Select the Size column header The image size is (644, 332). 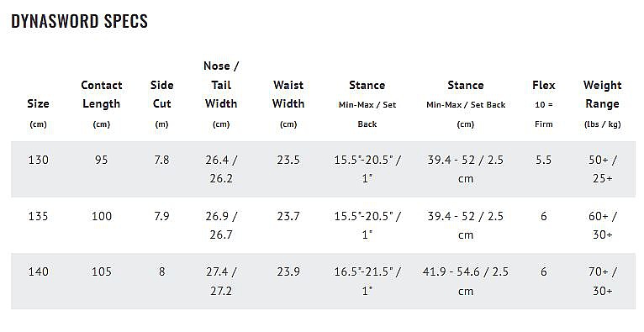click(x=38, y=113)
